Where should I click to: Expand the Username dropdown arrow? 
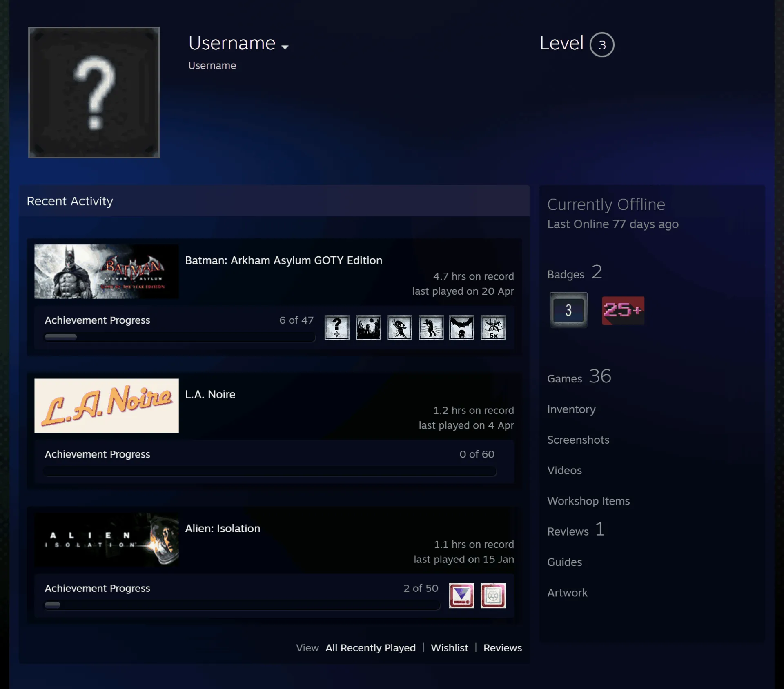pyautogui.click(x=285, y=47)
